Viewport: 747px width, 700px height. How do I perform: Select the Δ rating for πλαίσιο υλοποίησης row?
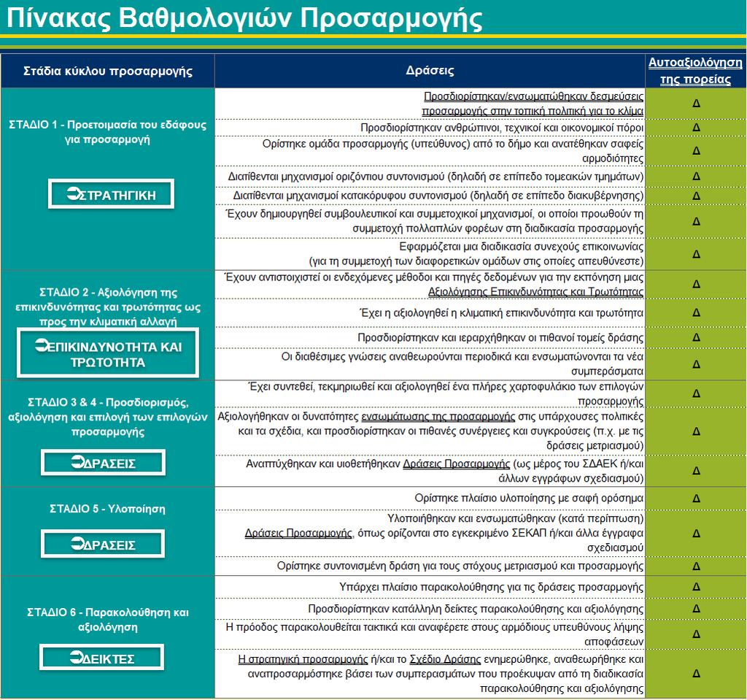point(696,499)
